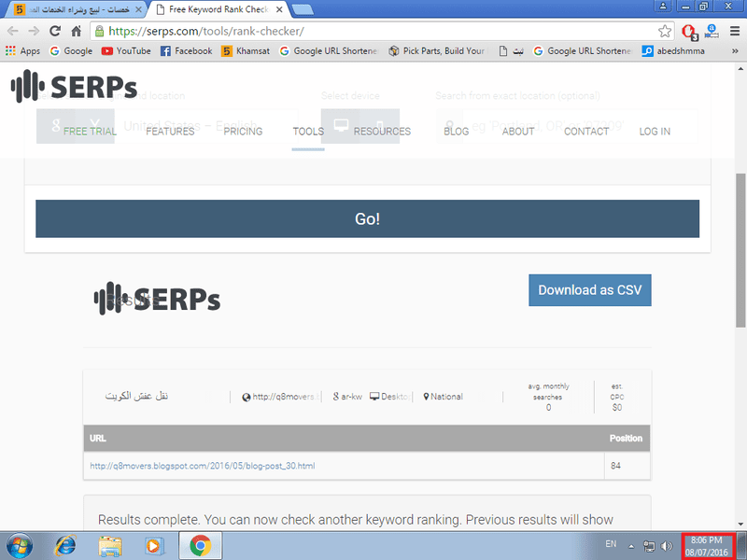This screenshot has width=747, height=560.
Task: Open the Facebook bookmark
Action: pos(186,51)
